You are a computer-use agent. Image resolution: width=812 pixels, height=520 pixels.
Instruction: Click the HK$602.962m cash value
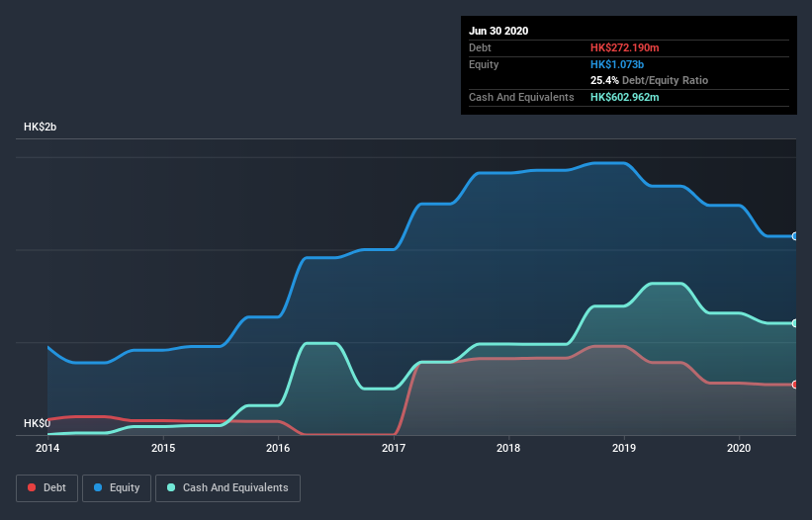pyautogui.click(x=624, y=97)
